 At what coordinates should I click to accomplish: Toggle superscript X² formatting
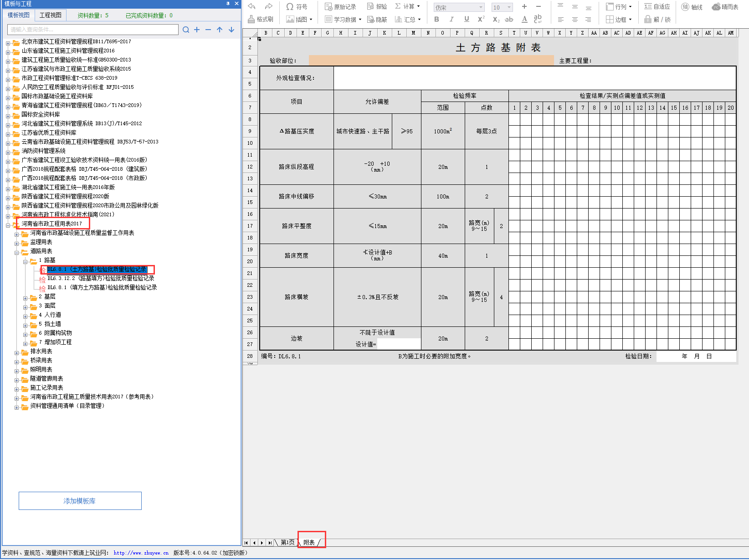[x=481, y=19]
